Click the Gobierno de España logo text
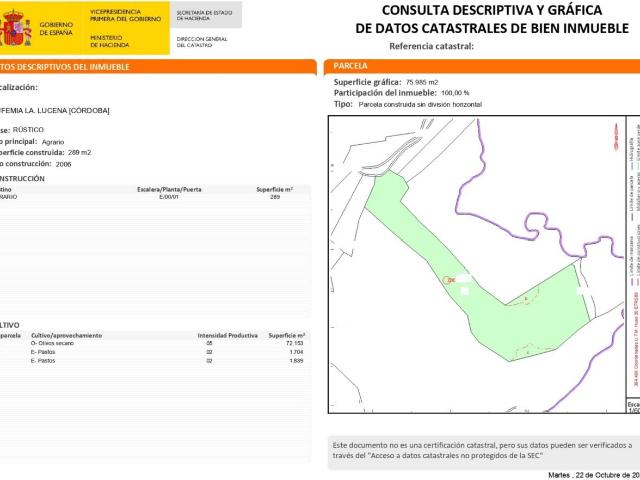 pos(55,27)
